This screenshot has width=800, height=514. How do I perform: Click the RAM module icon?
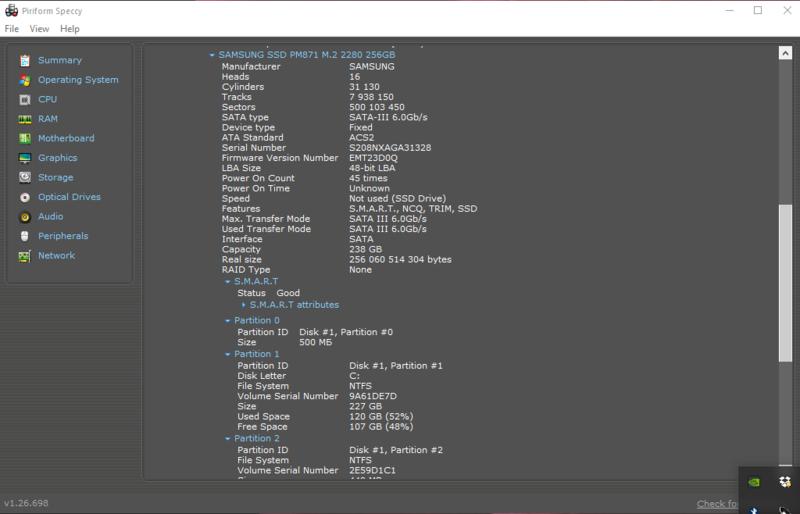[x=24, y=119]
